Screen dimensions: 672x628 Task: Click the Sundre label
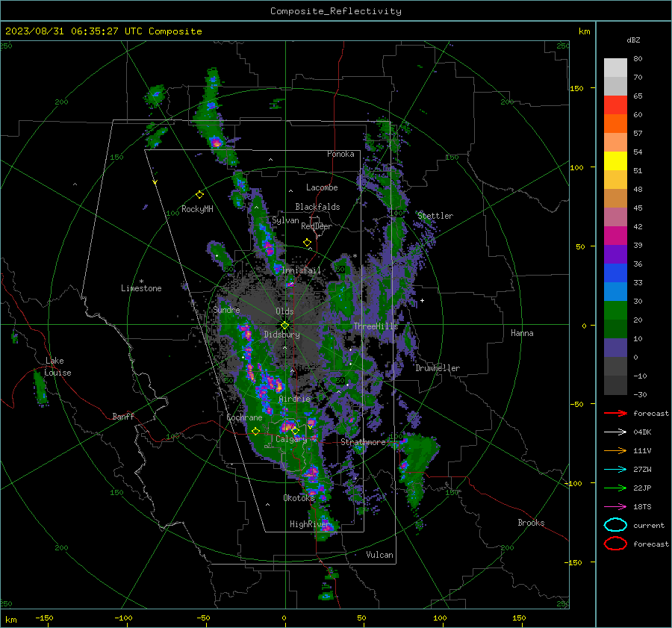(x=226, y=309)
